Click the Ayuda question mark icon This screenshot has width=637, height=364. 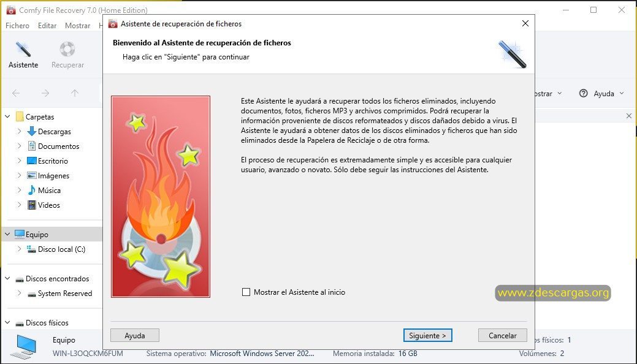584,93
